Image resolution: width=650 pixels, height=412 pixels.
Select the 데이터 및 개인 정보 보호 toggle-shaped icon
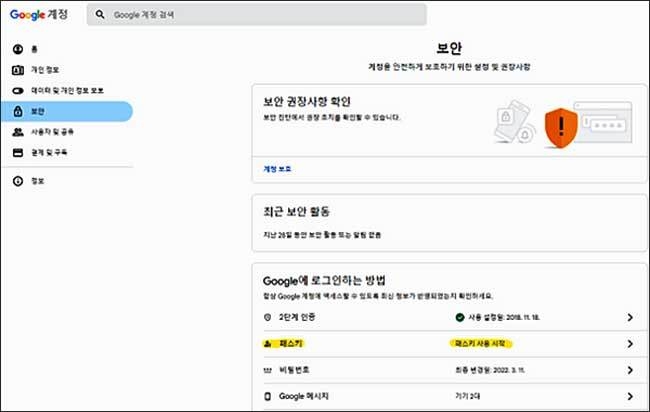[18, 91]
